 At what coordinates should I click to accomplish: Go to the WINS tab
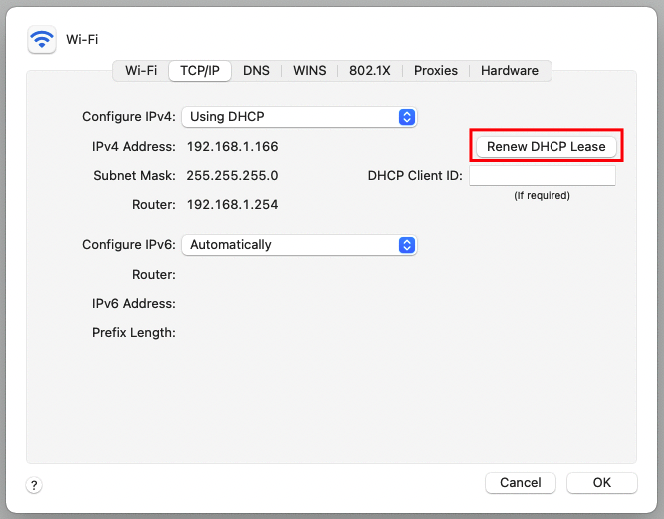point(310,70)
